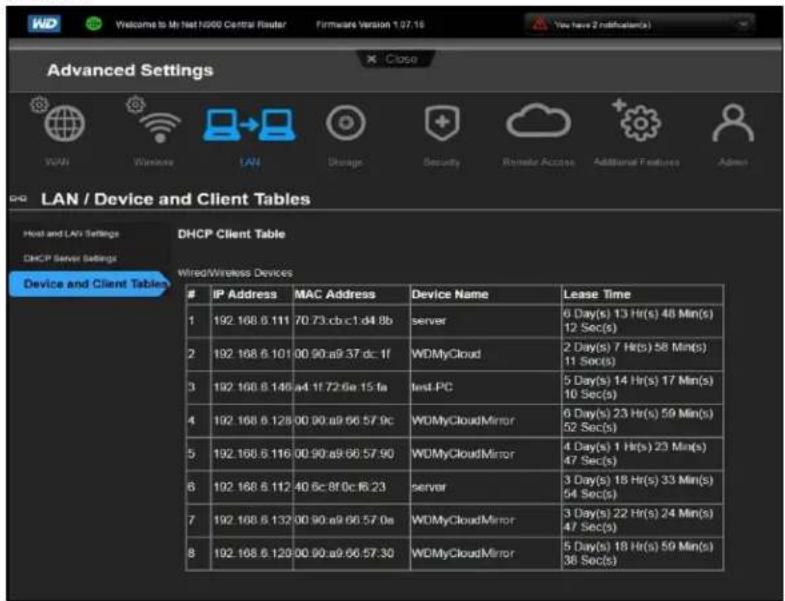785x601 pixels.
Task: Open DHCP Server Settings menu item
Action: (x=70, y=258)
